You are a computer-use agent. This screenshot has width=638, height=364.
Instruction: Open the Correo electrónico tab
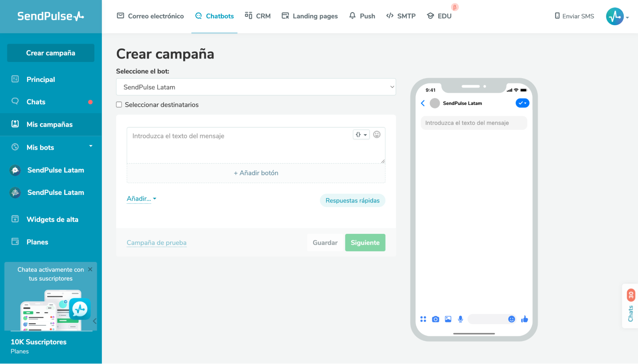point(150,16)
